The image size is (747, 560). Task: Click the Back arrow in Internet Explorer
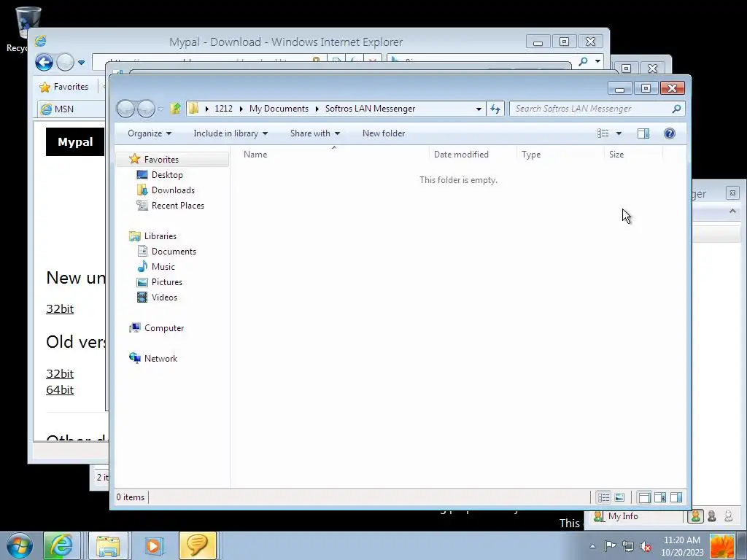click(x=44, y=62)
